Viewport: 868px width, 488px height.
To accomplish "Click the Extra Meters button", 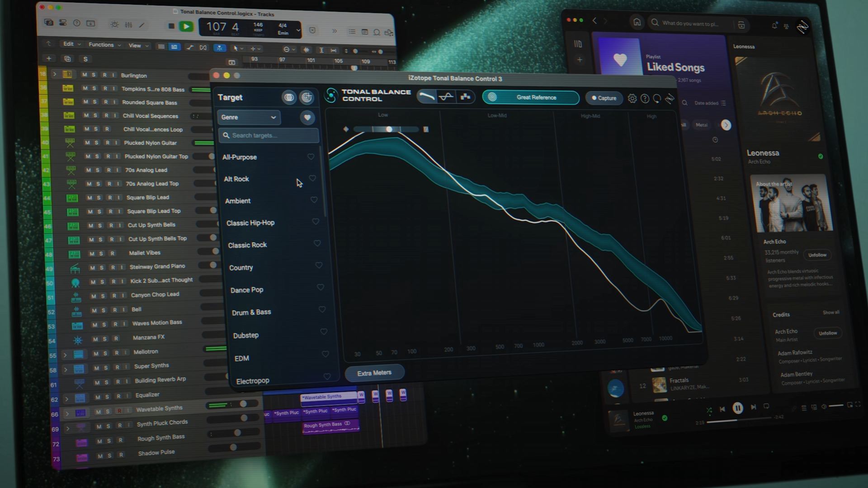I will pyautogui.click(x=374, y=373).
